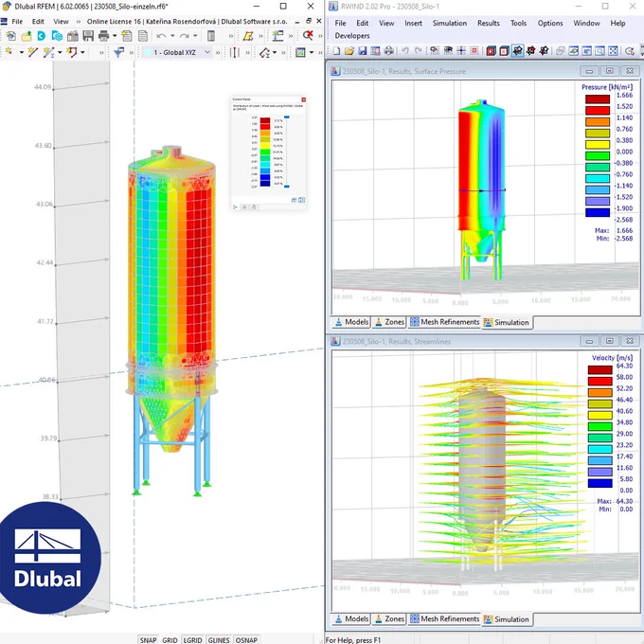Viewport: 644px width, 644px height.
Task: Open the print options dropdown arrow in RFEM
Action: pos(115,36)
